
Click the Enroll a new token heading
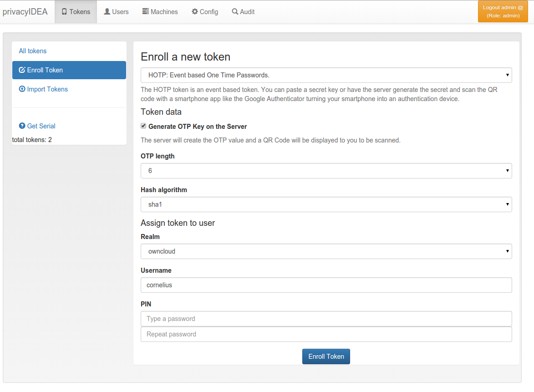coord(186,56)
